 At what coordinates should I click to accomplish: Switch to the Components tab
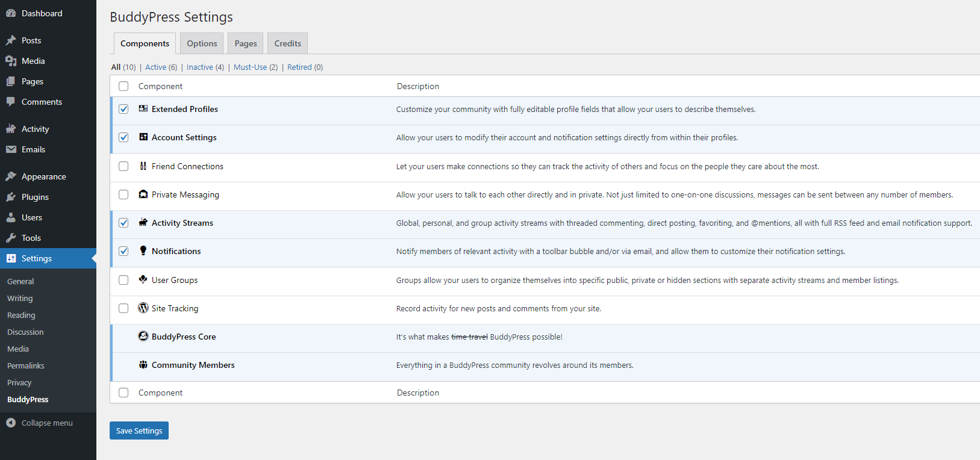tap(145, 43)
